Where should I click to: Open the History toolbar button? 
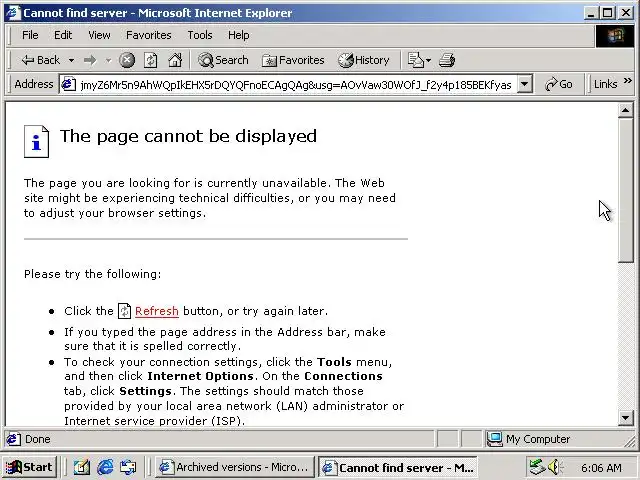(x=364, y=60)
